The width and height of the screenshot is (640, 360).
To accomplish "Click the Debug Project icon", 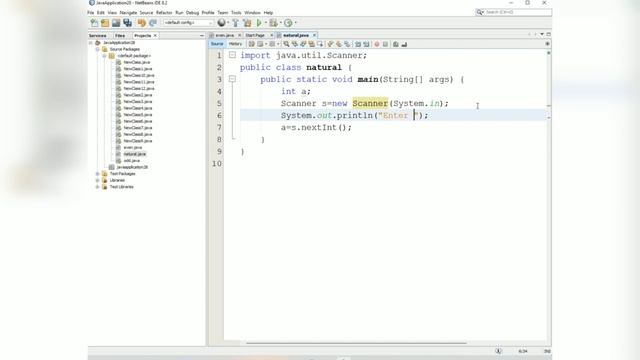I will (273, 23).
